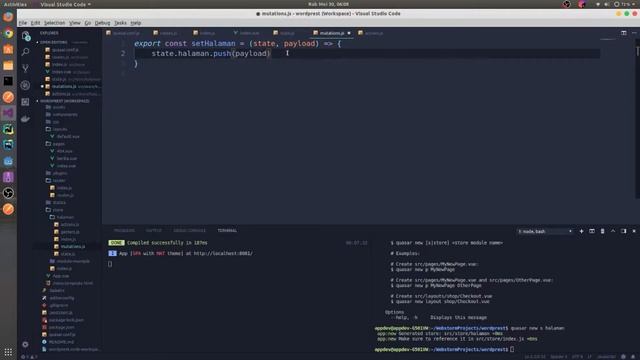The width and height of the screenshot is (640, 360).
Task: Switch to the DEBUG CONSOLE panel tab
Action: pos(189,231)
